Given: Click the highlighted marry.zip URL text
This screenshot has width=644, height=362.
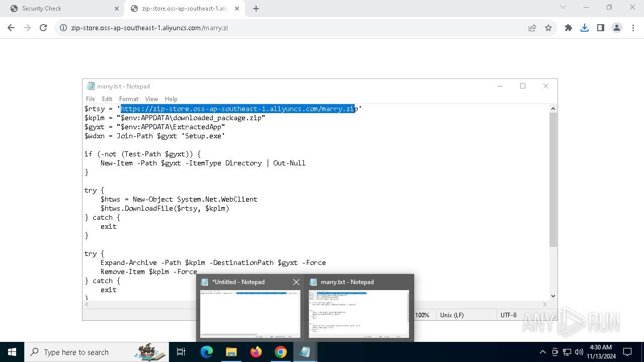Looking at the screenshot, I should pyautogui.click(x=238, y=109).
